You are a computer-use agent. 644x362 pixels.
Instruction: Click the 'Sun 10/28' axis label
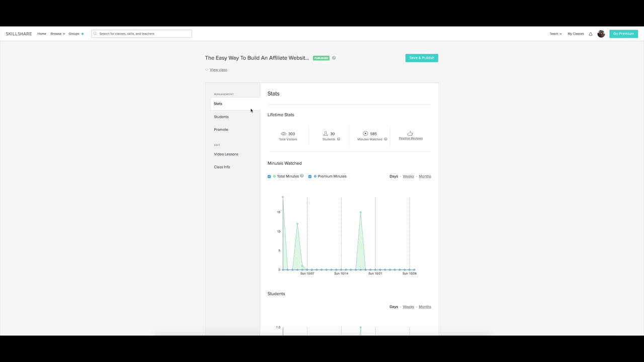coord(410,274)
